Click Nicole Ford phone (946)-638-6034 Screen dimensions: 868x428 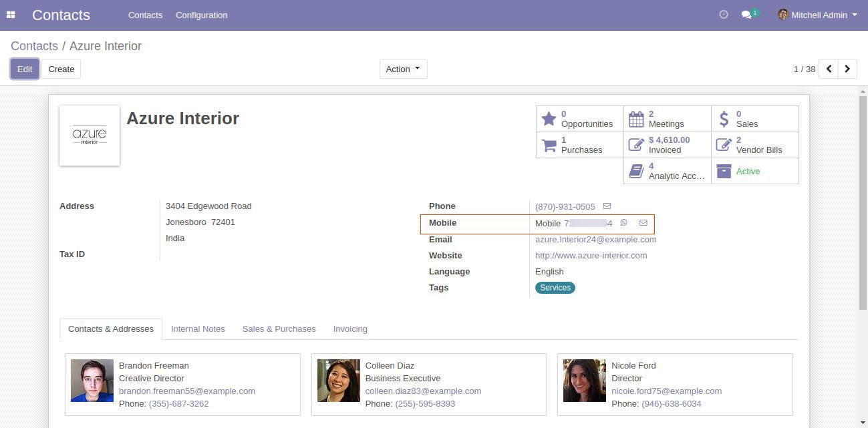click(x=672, y=403)
